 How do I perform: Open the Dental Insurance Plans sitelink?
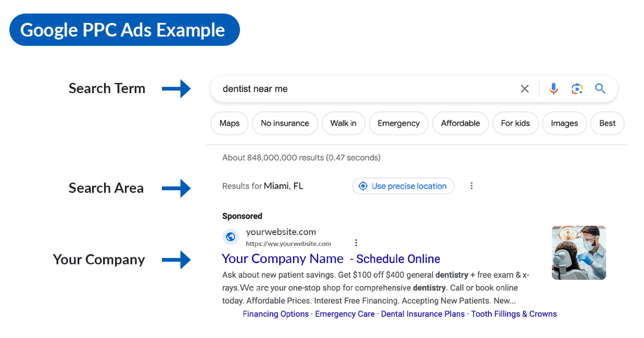(423, 314)
